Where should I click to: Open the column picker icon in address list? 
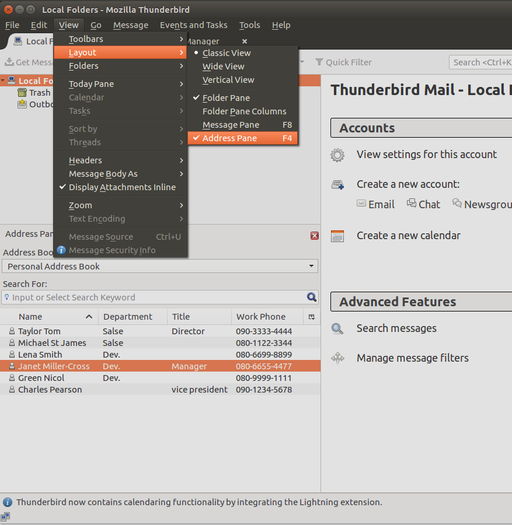tap(311, 316)
